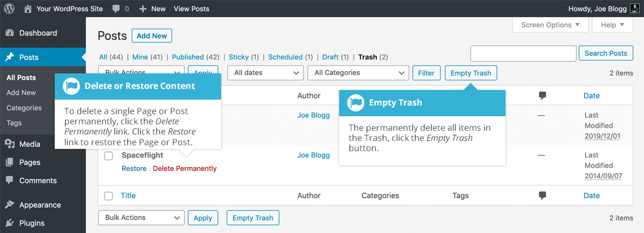
Task: Open the Pages sidebar icon
Action: pyautogui.click(x=10, y=162)
